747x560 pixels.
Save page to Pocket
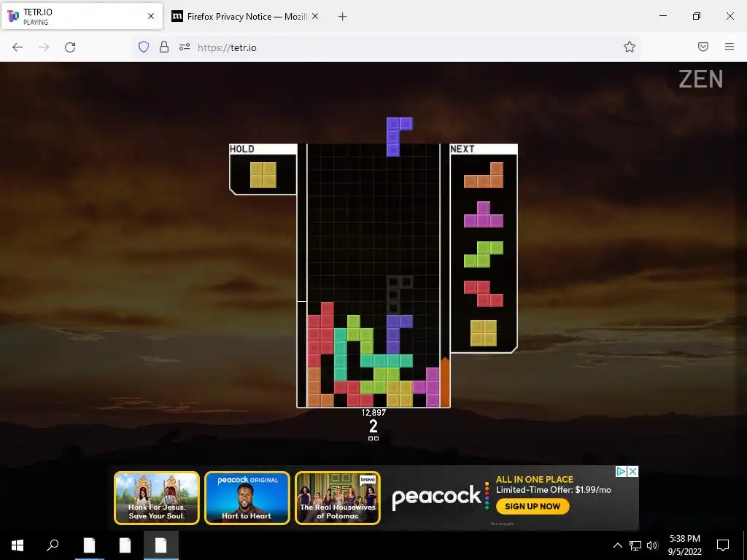703,47
